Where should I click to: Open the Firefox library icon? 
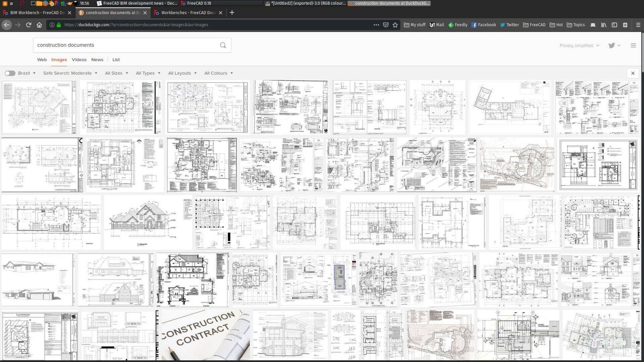coord(603,25)
